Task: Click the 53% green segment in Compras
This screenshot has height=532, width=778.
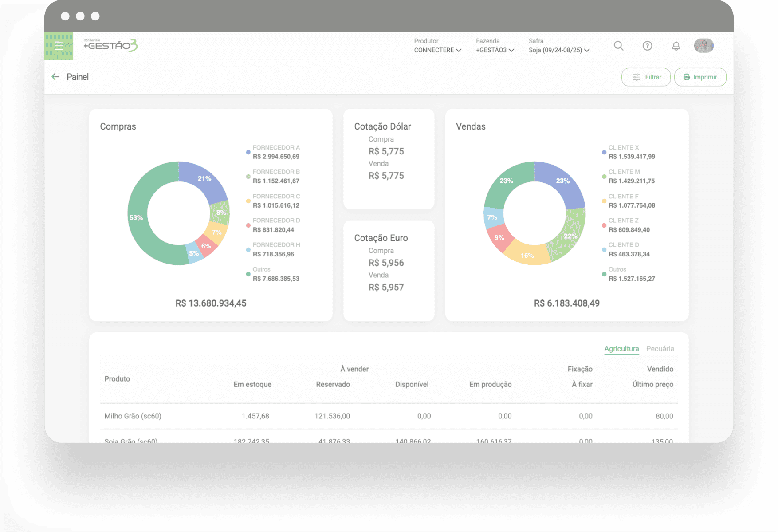Action: 137,217
